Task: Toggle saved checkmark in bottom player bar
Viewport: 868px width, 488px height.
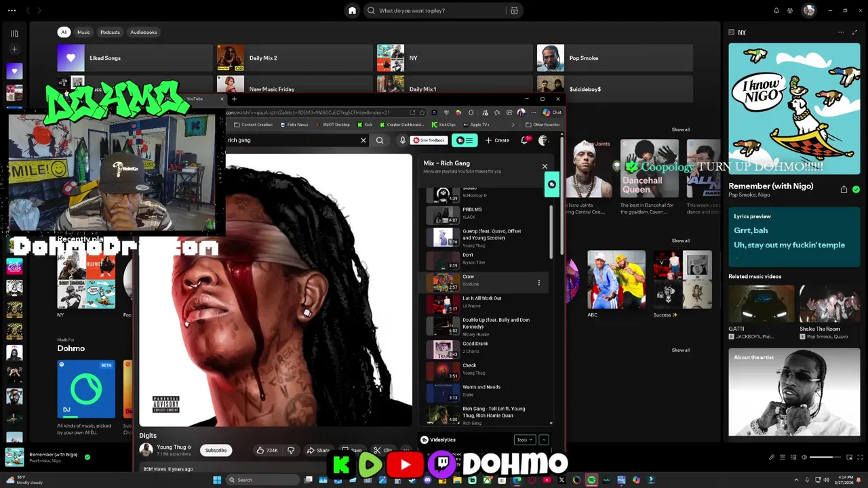Action: click(x=87, y=457)
